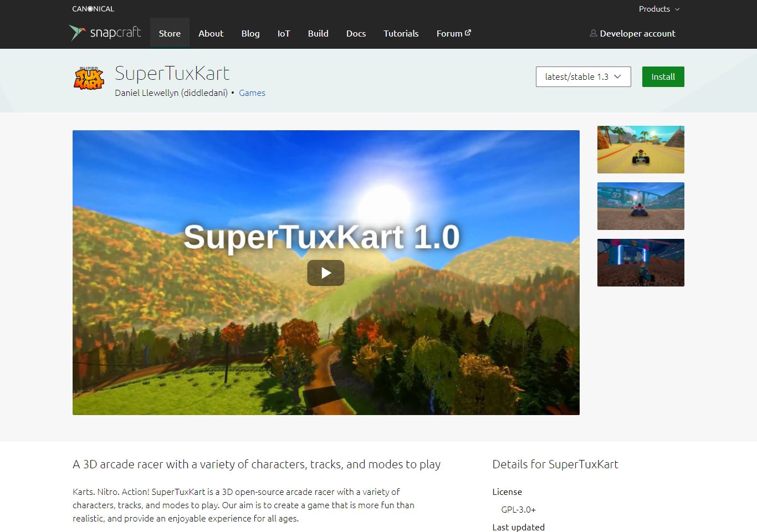This screenshot has width=757, height=532.
Task: Open the Products dropdown menu
Action: tap(659, 9)
